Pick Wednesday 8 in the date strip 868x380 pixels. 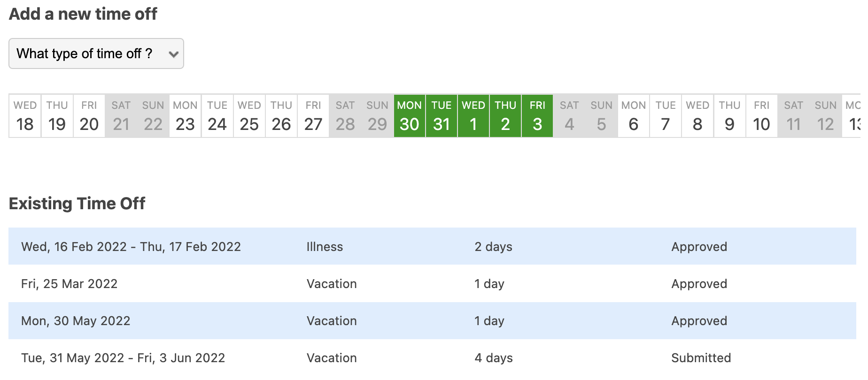697,116
